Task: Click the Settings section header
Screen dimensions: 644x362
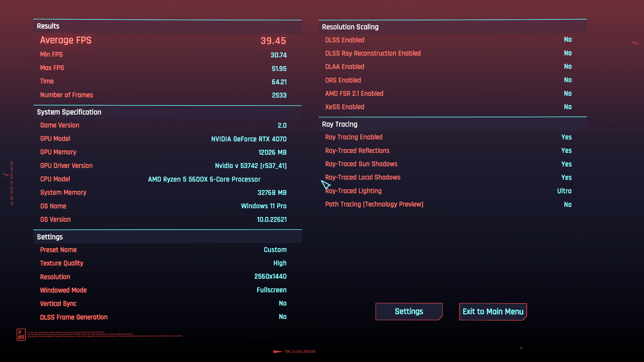Action: point(168,237)
